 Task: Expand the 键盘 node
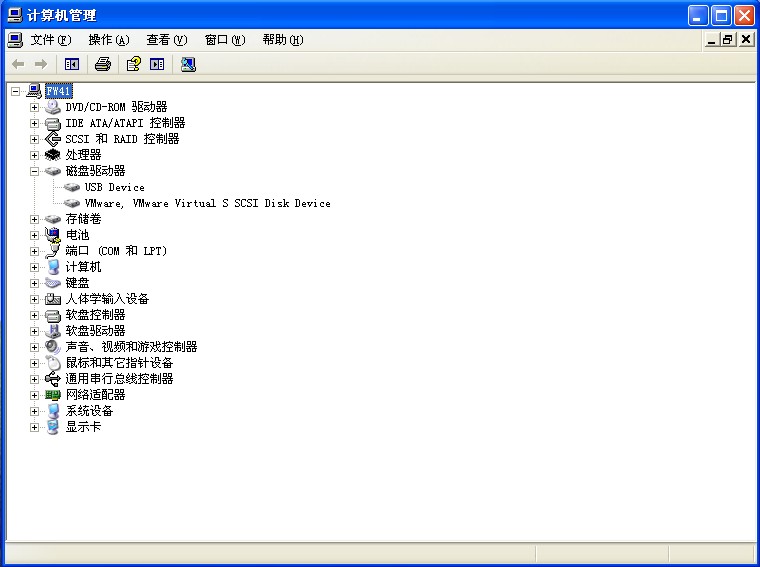click(x=34, y=283)
